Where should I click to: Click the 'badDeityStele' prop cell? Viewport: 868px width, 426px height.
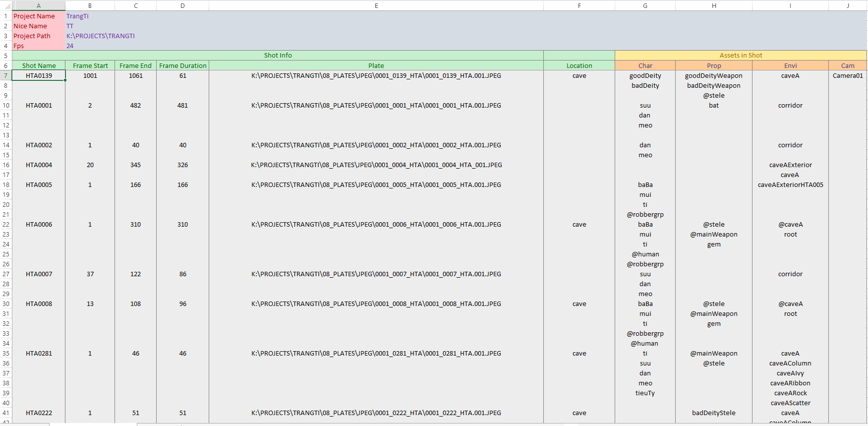point(714,413)
